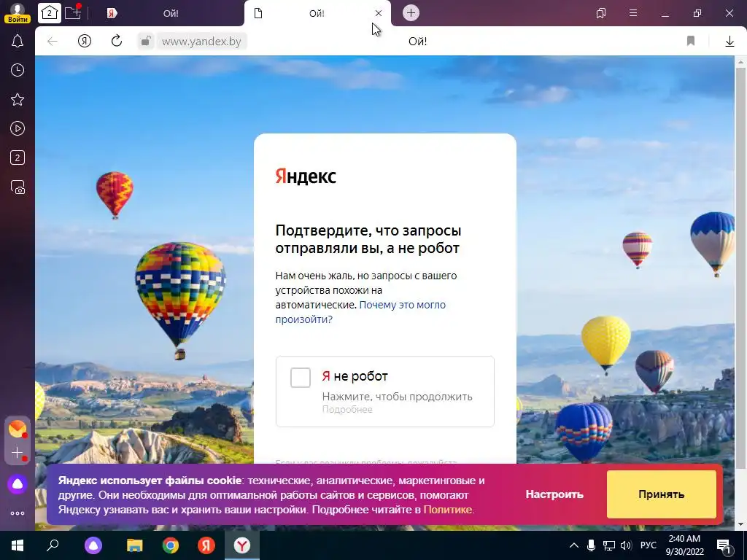Open Windows taskbar search
Image resolution: width=747 pixels, height=560 pixels.
coord(53,545)
